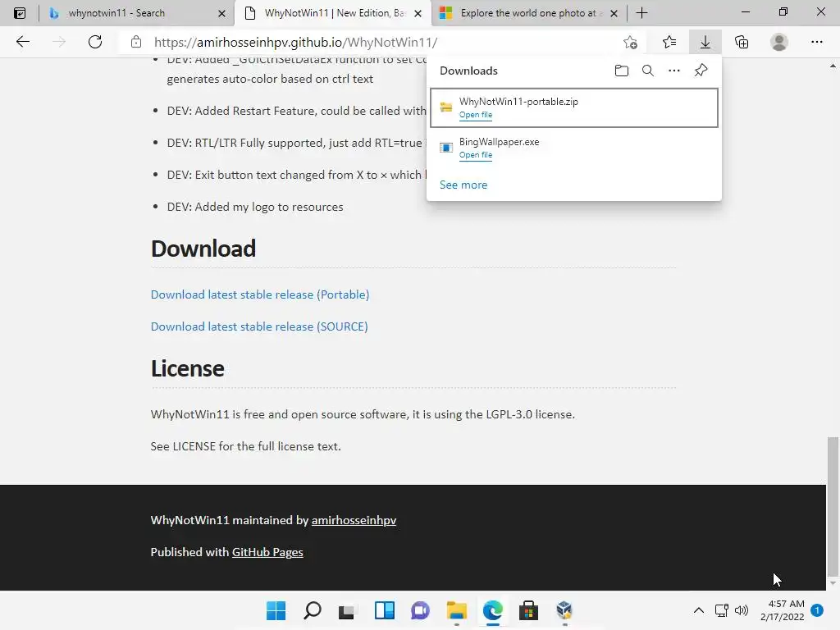Open the user profile avatar
The width and height of the screenshot is (840, 630).
point(779,42)
